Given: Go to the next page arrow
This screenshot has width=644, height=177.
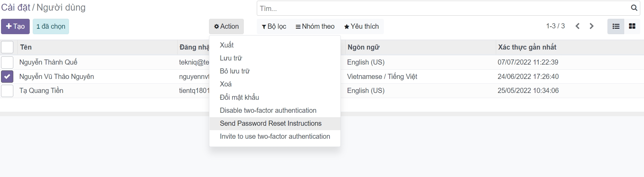Looking at the screenshot, I should pyautogui.click(x=592, y=26).
